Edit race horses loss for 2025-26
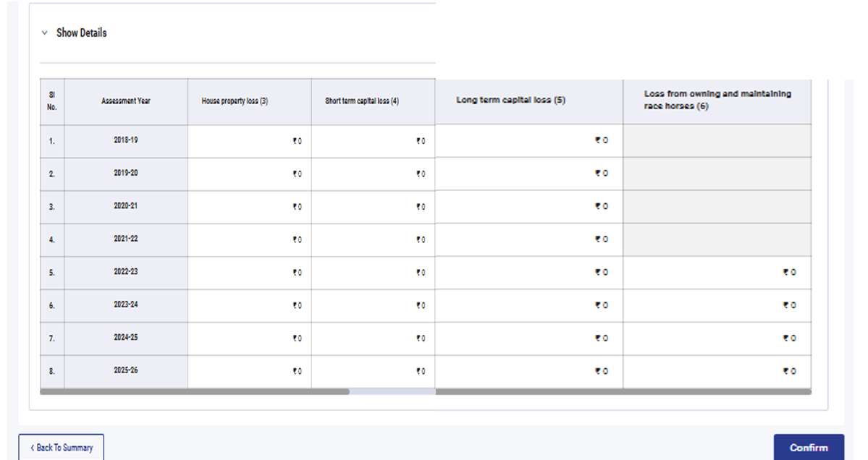The height and width of the screenshot is (460, 868). tap(717, 371)
